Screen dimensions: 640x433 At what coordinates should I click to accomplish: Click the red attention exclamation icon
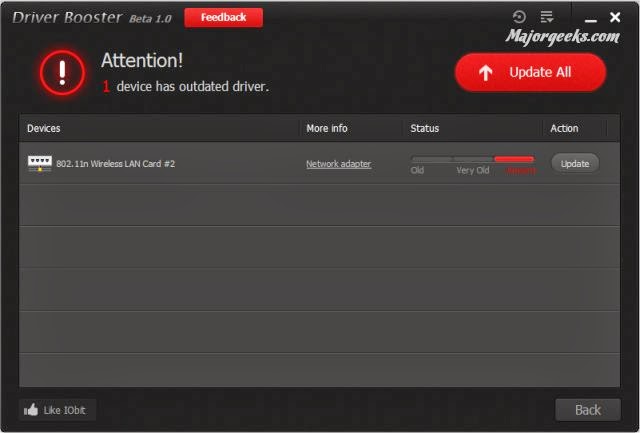click(x=62, y=73)
